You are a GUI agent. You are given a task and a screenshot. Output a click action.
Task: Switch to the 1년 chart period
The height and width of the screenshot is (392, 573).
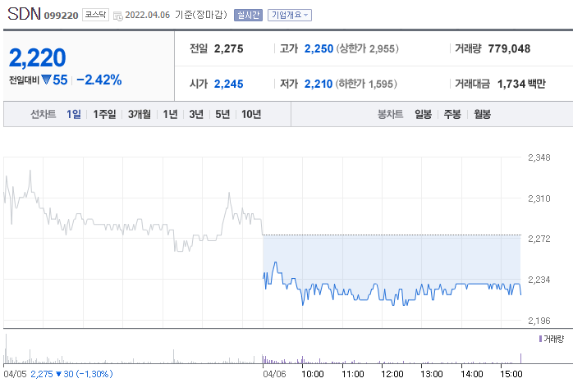click(170, 114)
